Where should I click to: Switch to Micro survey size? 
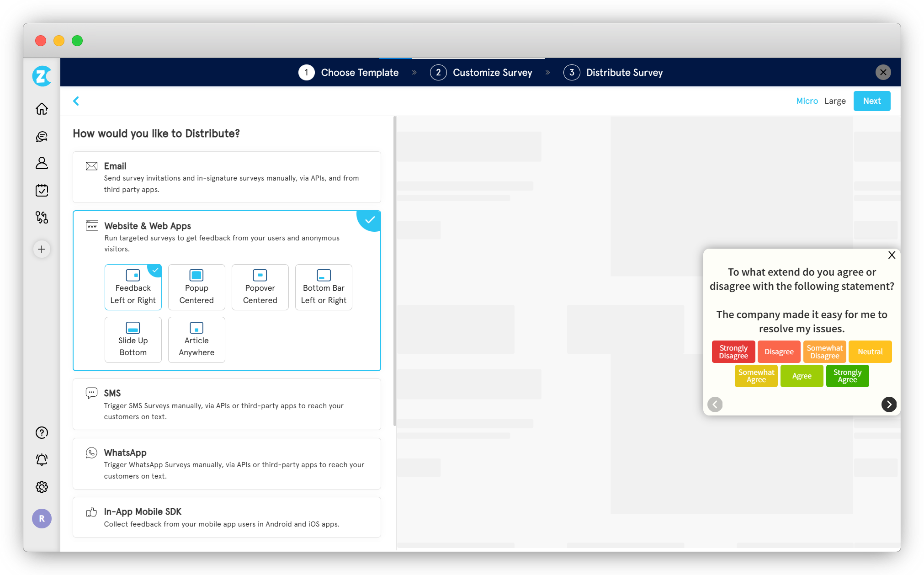pos(807,101)
